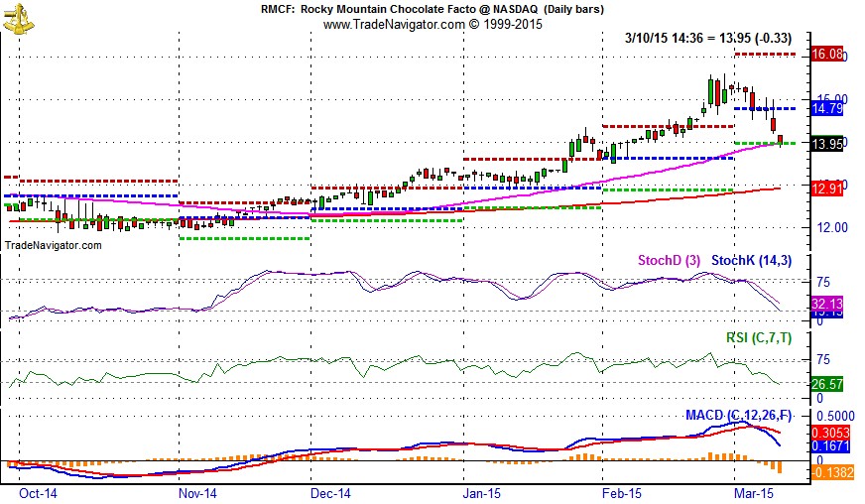
Task: Select the green 26.57 RSI value
Action: point(827,383)
